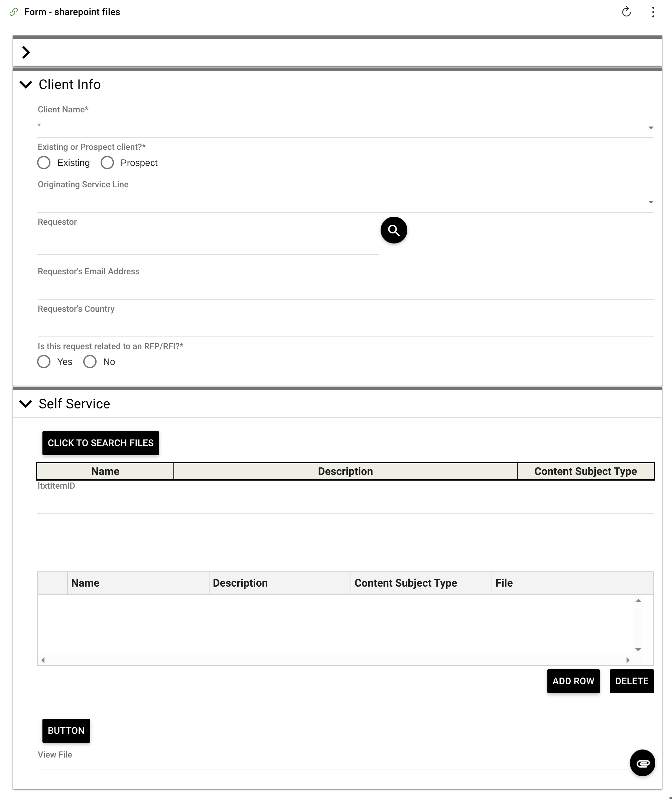Refresh the form view
672x799 pixels.
[x=627, y=12]
